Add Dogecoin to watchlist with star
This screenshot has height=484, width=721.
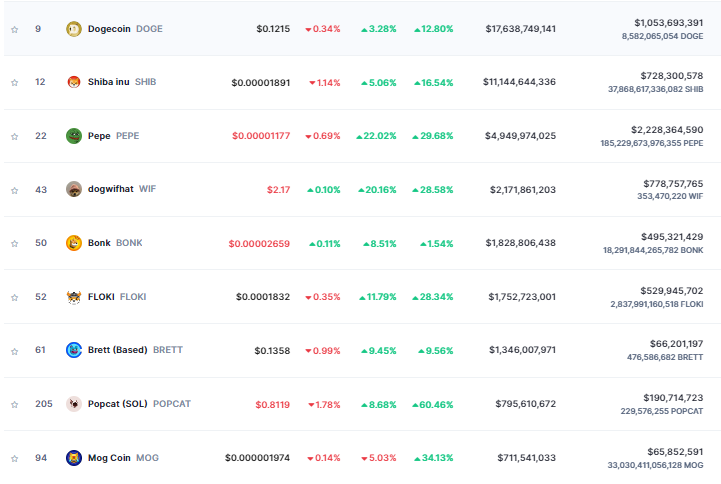(x=15, y=29)
